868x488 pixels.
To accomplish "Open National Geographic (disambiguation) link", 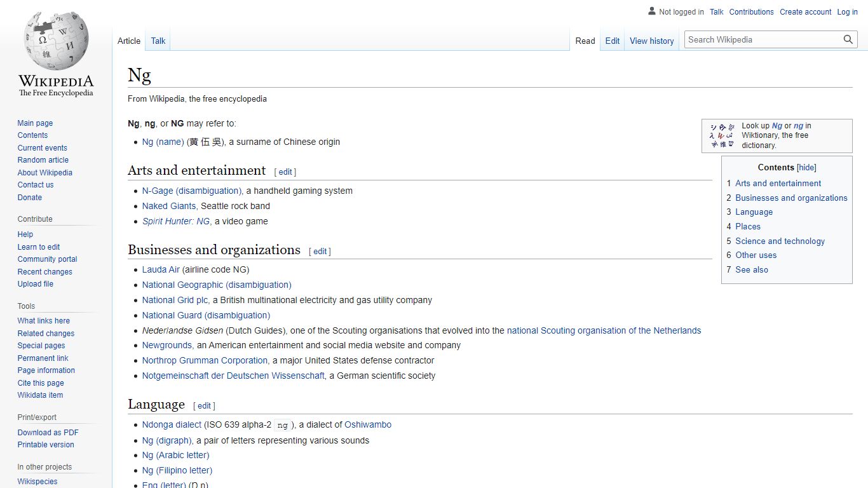I will pos(217,285).
